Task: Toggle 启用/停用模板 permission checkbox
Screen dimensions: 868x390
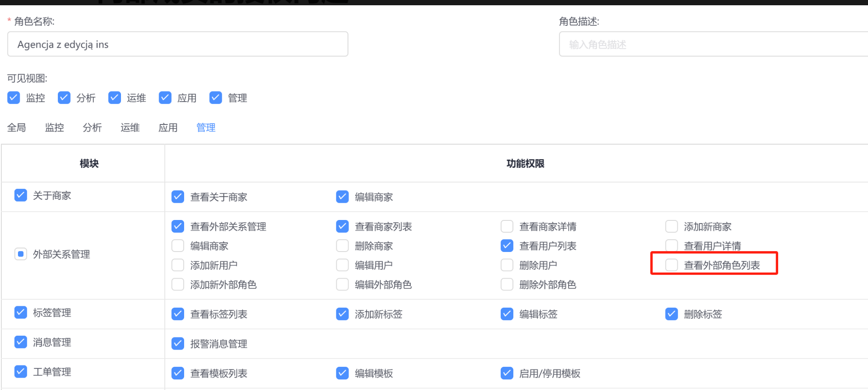Action: click(507, 373)
